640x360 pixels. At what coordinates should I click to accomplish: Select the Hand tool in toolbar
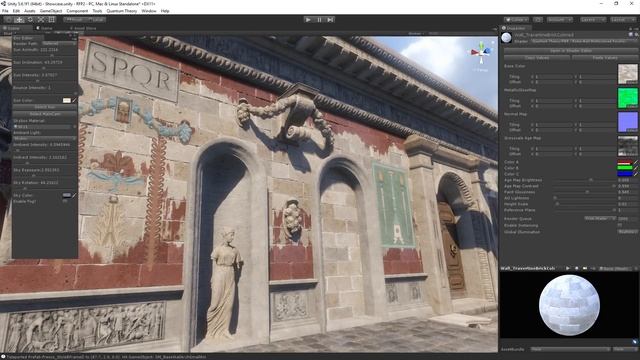click(8, 20)
